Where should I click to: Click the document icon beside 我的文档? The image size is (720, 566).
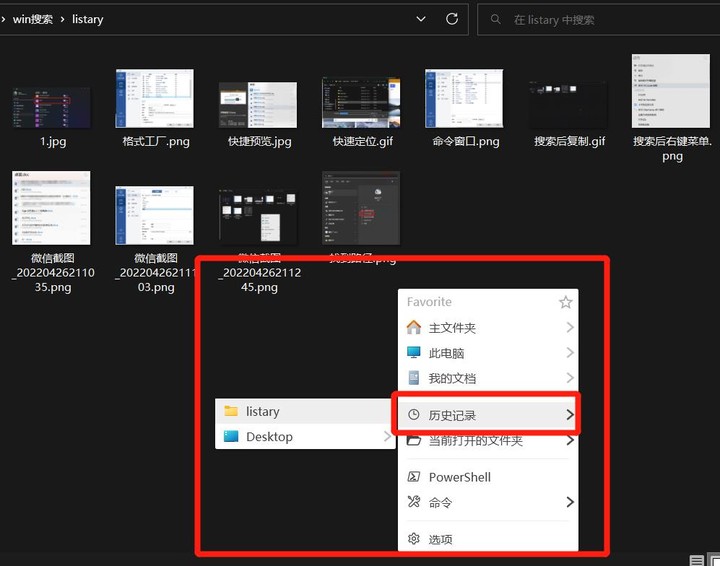414,378
